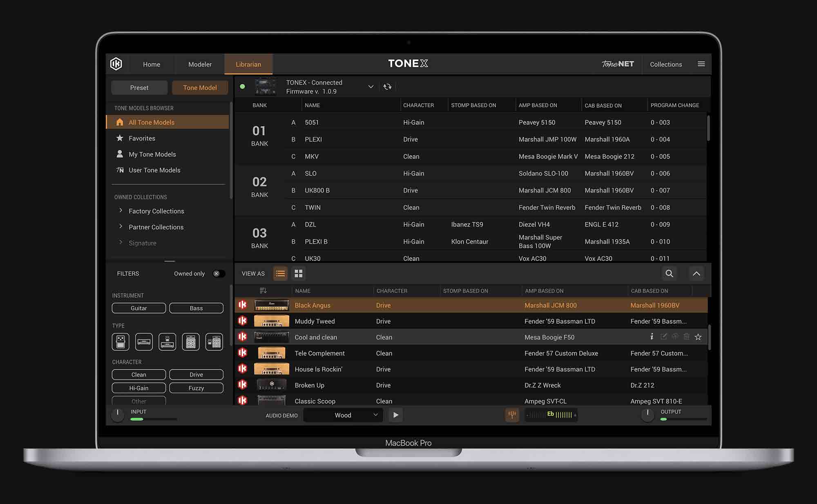The width and height of the screenshot is (817, 504).
Task: Open Collections in the top bar
Action: point(666,64)
